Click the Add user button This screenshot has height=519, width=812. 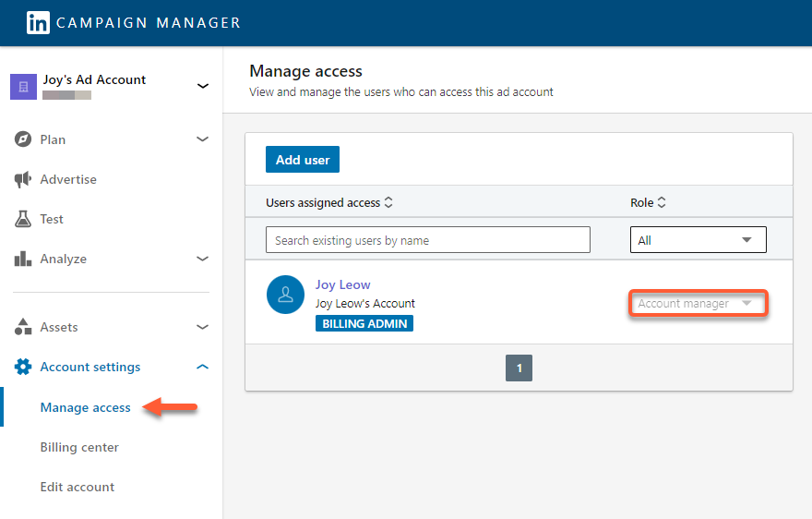coord(303,160)
